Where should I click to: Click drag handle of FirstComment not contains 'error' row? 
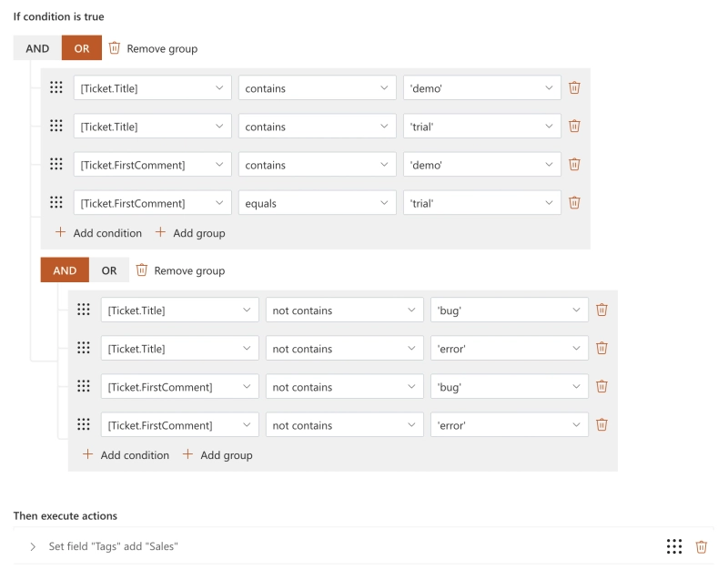click(x=84, y=424)
